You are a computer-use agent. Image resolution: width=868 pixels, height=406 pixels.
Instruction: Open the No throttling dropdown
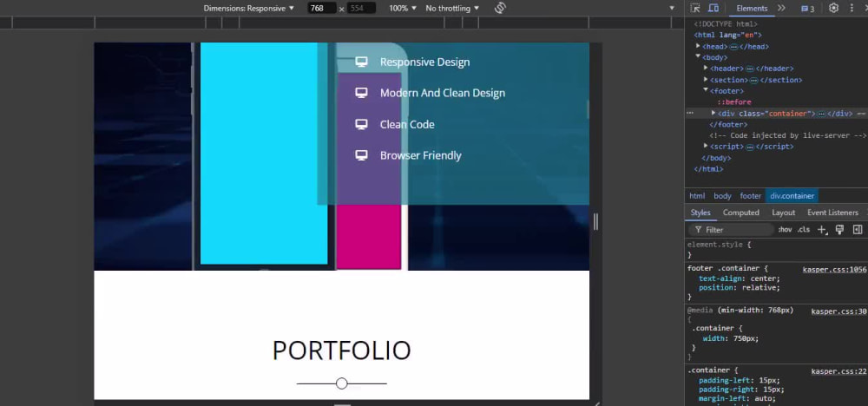(452, 9)
